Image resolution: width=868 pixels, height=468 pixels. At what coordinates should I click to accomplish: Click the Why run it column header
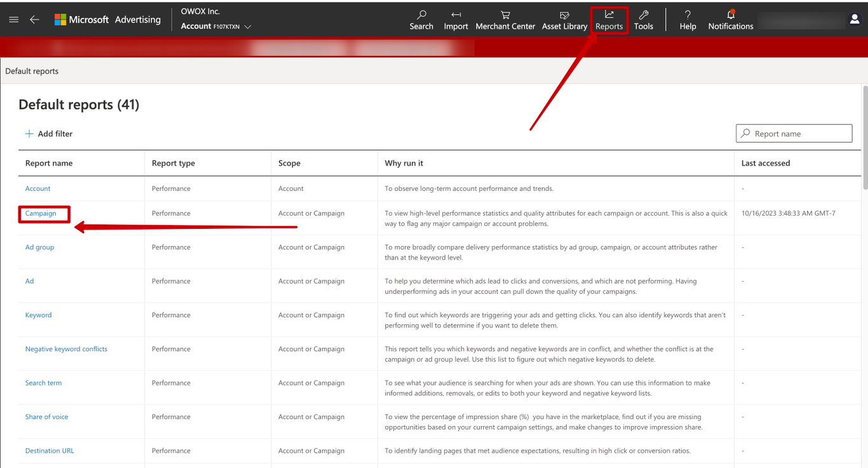[403, 163]
